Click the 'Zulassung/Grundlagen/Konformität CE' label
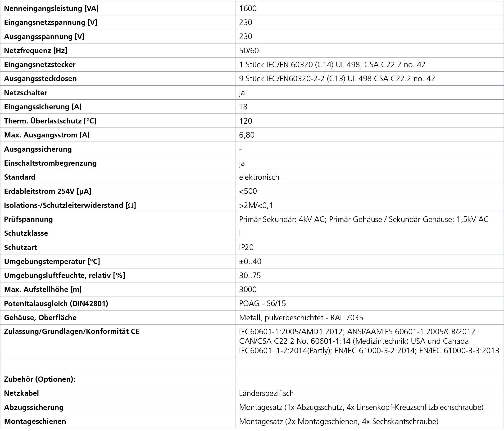The width and height of the screenshot is (504, 431). 72,331
